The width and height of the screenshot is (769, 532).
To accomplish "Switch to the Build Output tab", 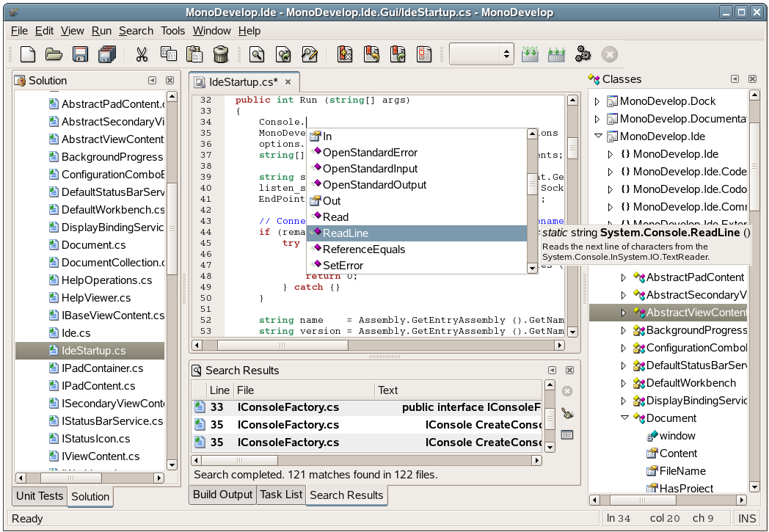I will point(222,495).
